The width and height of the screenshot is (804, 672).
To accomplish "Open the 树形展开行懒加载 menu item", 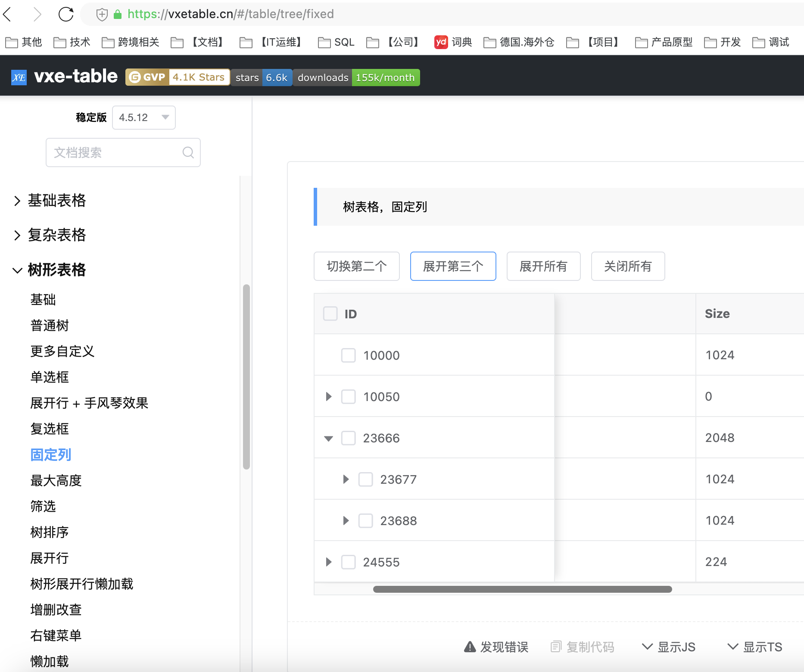I will coord(82,584).
